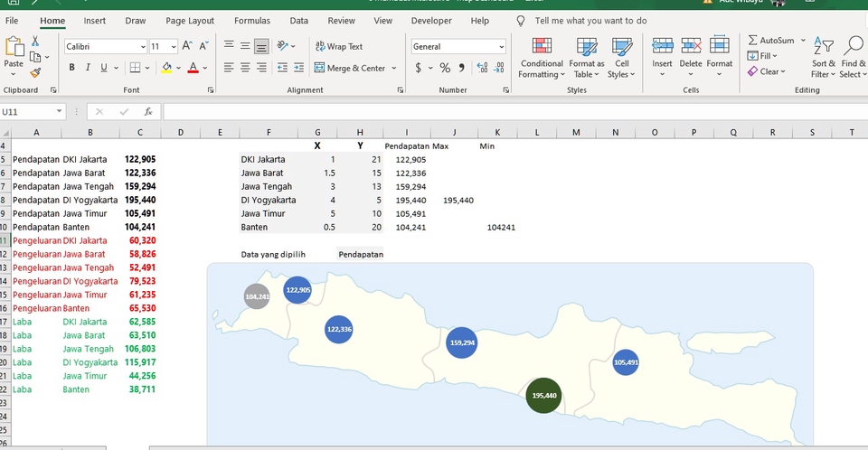Click Merge & Center button
The width and height of the screenshot is (868, 450).
pos(349,68)
